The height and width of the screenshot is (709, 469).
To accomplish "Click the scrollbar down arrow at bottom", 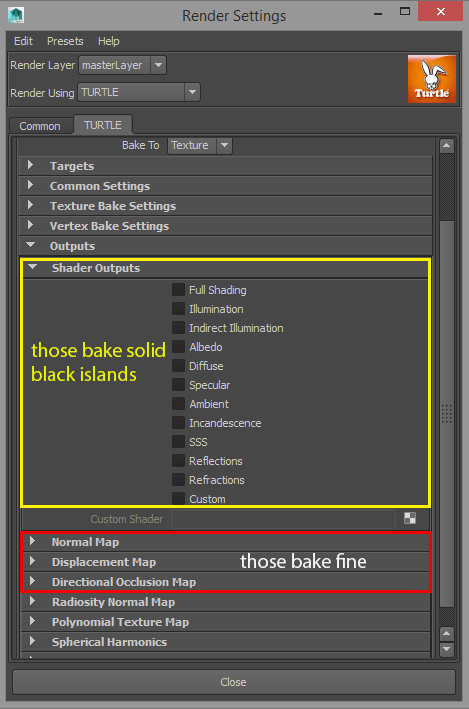I will (446, 650).
